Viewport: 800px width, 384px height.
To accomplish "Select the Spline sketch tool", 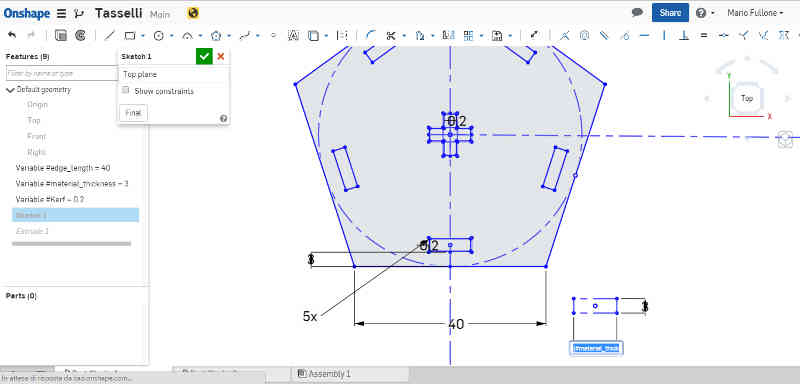I will pos(245,36).
